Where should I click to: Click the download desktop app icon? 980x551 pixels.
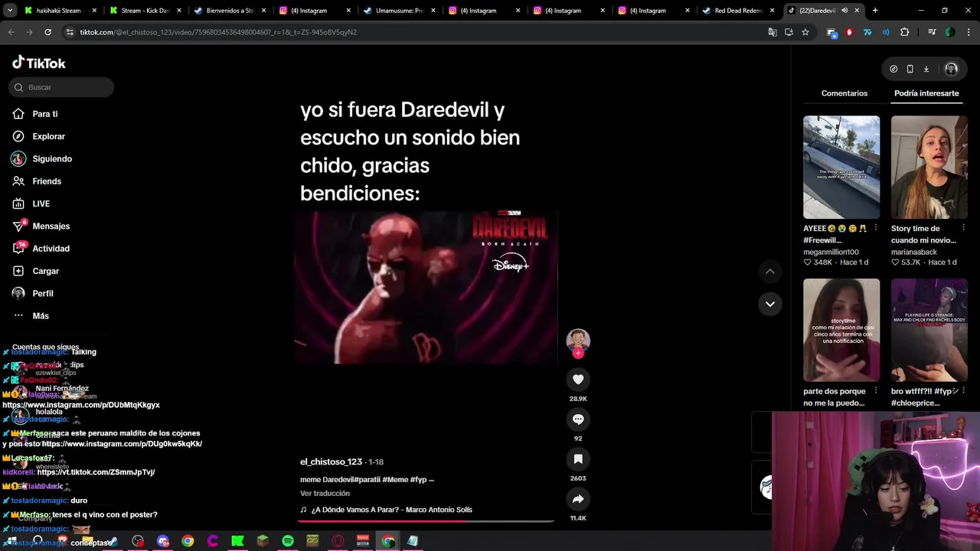click(x=926, y=69)
